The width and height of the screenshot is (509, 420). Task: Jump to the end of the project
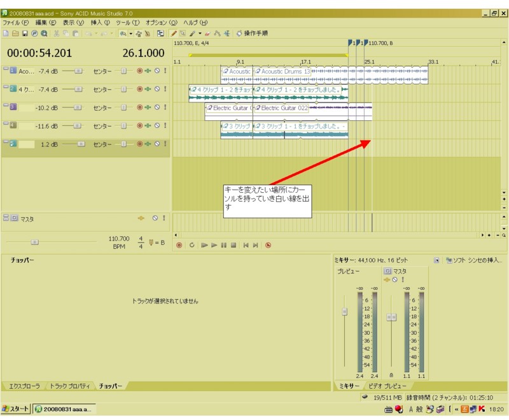(x=256, y=246)
